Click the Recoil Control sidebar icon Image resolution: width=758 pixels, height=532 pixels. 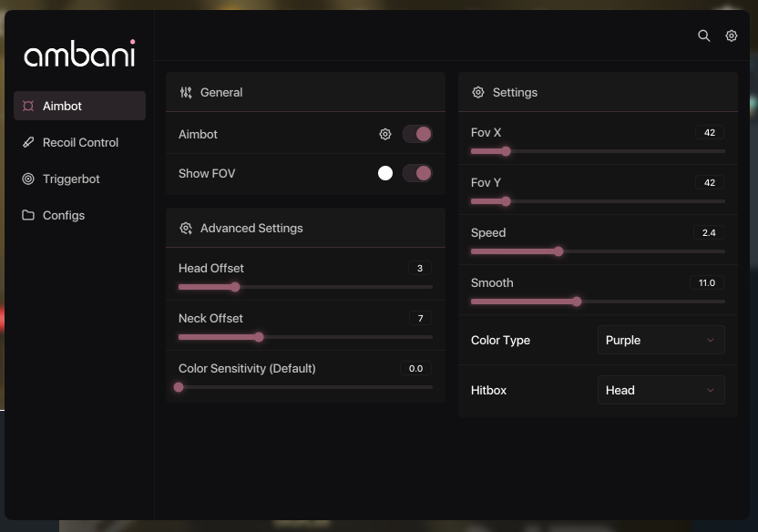28,142
